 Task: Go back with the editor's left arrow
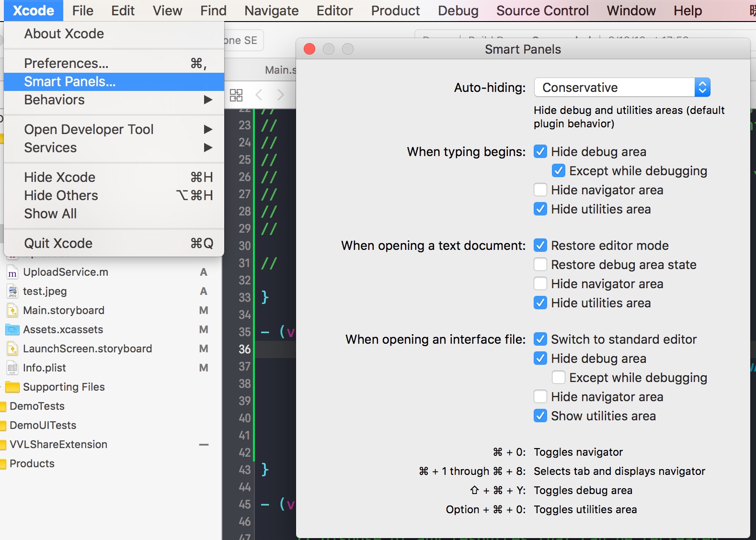[x=259, y=95]
